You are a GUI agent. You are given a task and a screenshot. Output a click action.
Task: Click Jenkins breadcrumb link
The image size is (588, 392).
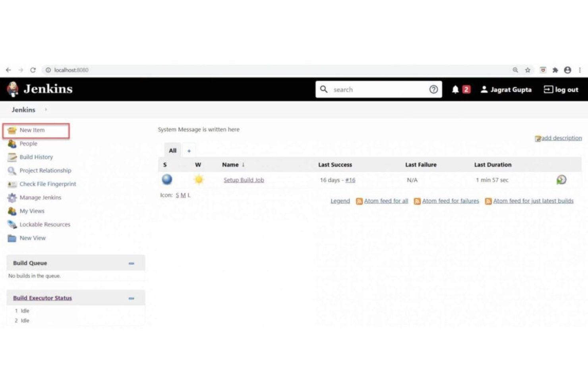pyautogui.click(x=23, y=110)
